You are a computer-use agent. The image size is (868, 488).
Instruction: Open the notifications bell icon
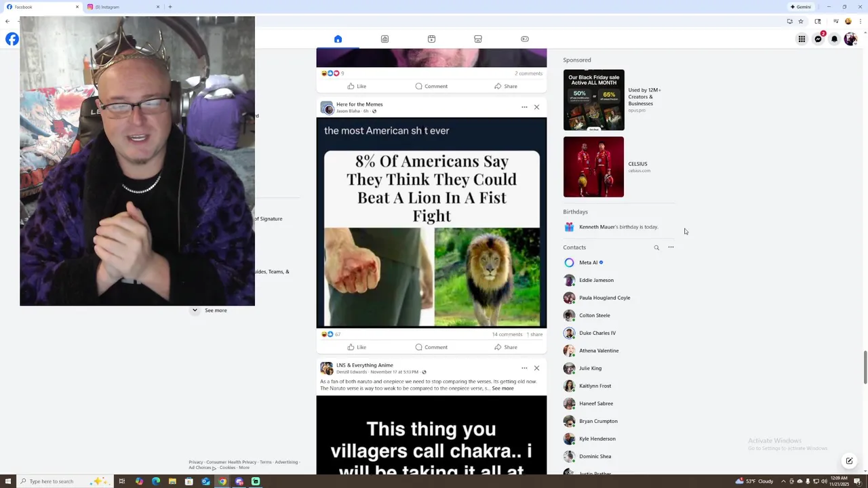(x=834, y=39)
